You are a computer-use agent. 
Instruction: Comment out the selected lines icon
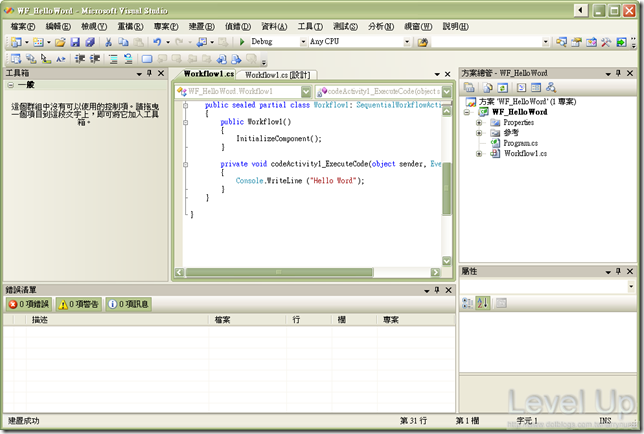click(113, 59)
